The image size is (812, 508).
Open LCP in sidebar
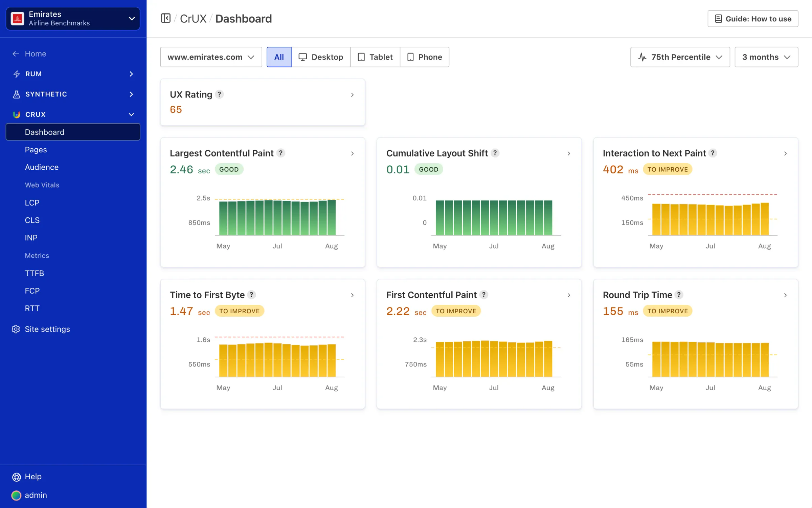(32, 203)
